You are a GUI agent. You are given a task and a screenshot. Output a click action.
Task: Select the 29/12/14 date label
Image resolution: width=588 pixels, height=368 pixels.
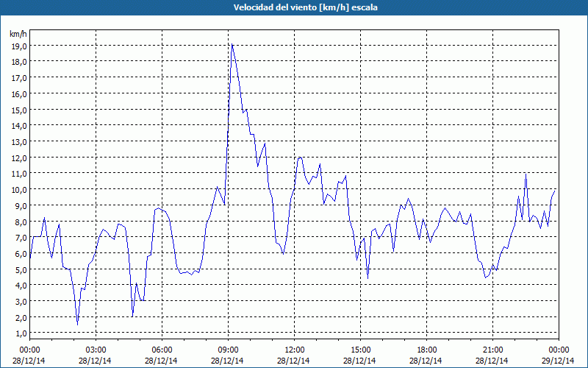click(x=558, y=361)
